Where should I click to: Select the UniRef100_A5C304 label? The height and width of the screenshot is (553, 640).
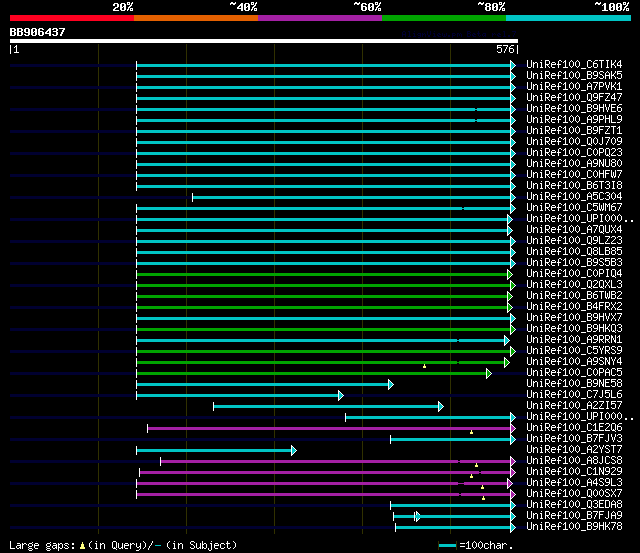[x=574, y=197]
